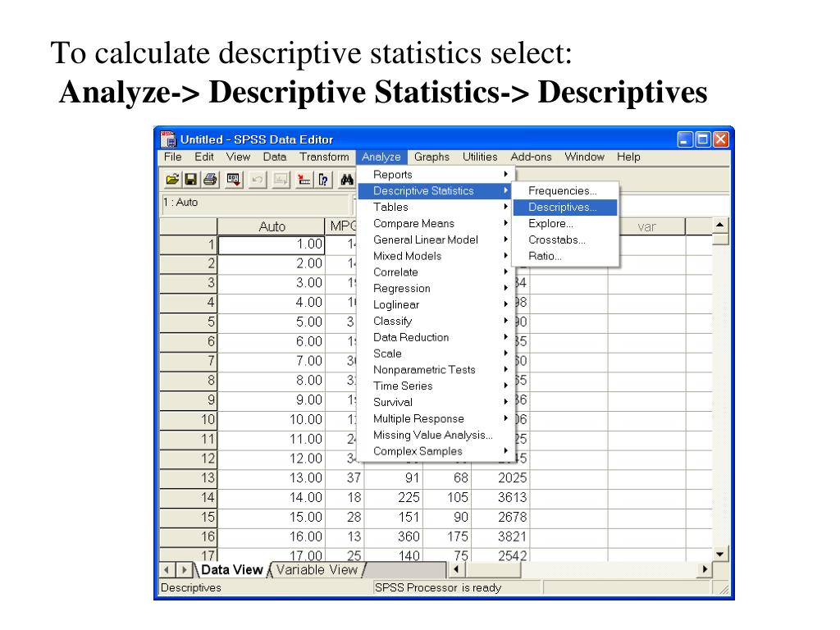
Task: Click the SPSS title bar application icon
Action: point(168,139)
